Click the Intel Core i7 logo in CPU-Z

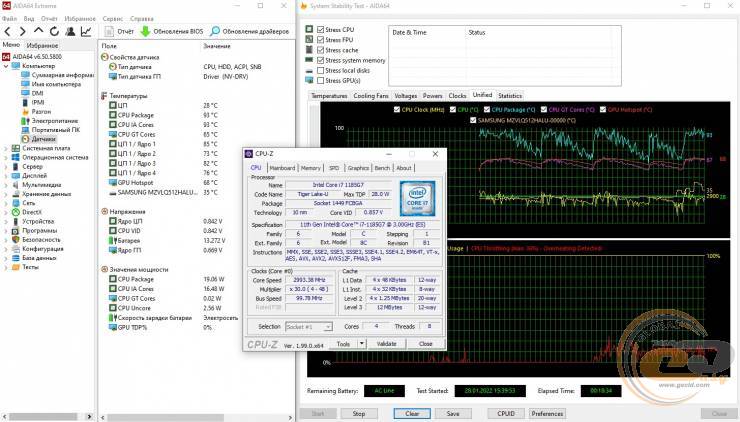417,198
